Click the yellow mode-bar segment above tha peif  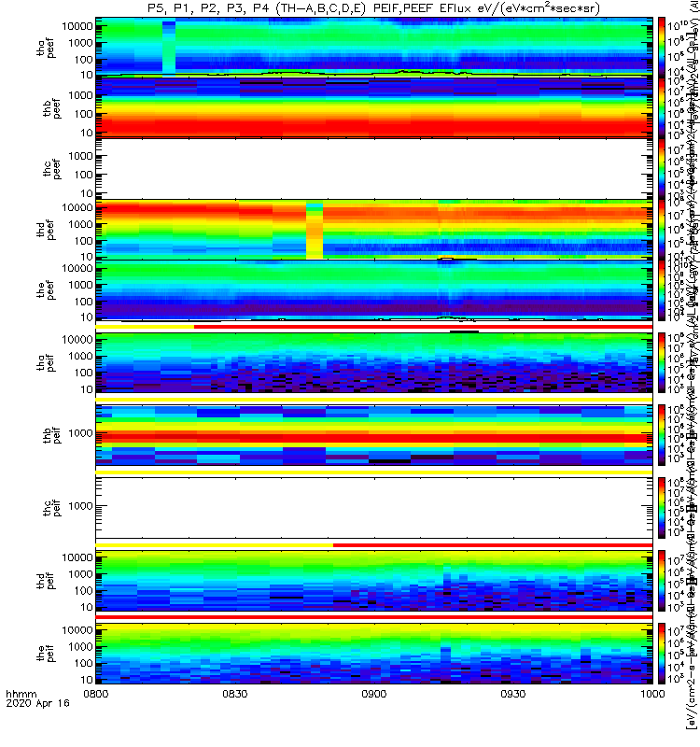tap(145, 327)
